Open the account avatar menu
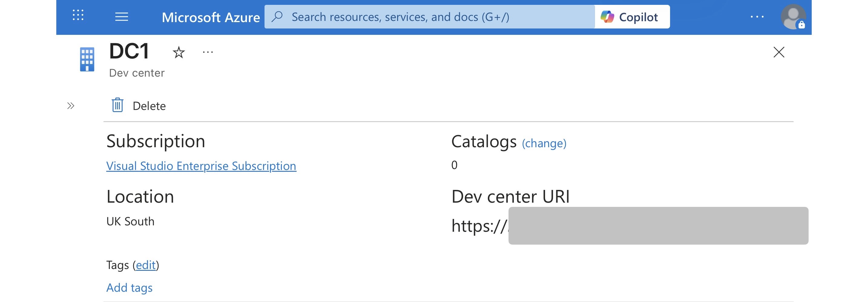The image size is (868, 302). 793,17
